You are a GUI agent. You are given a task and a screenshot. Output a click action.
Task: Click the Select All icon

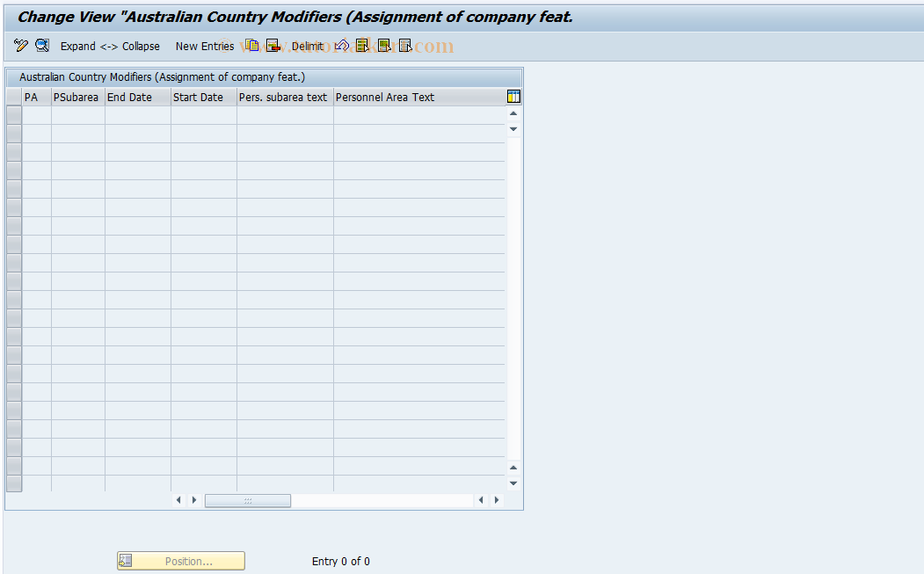tap(362, 46)
